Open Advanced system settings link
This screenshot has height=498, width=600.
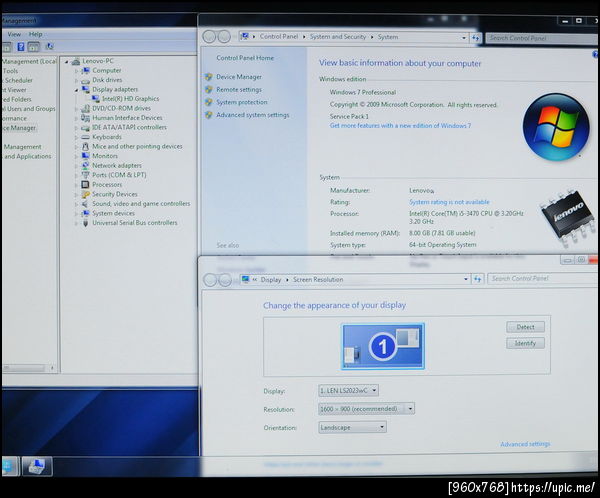tap(253, 115)
